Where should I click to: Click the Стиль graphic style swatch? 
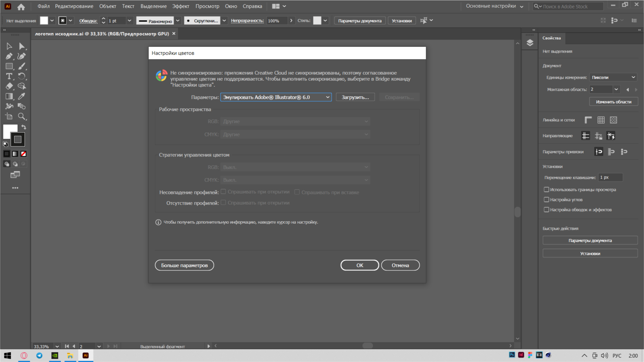tap(317, 21)
